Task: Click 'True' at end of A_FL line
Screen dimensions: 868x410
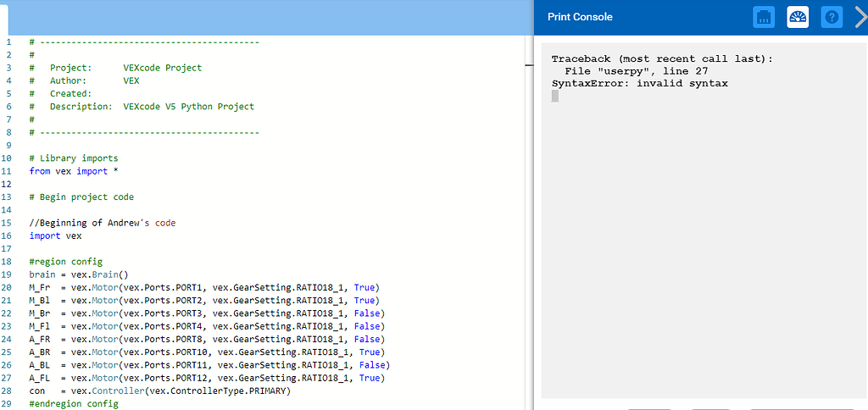Action: coord(370,378)
